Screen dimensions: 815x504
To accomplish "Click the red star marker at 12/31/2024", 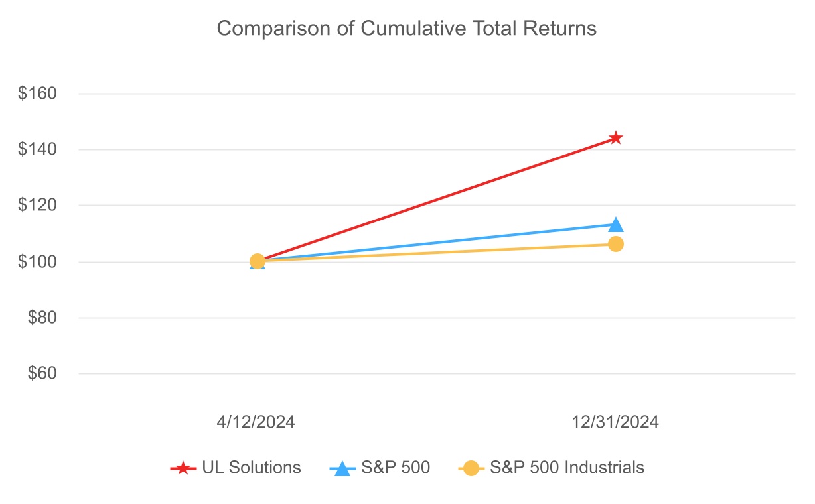I will pos(616,138).
